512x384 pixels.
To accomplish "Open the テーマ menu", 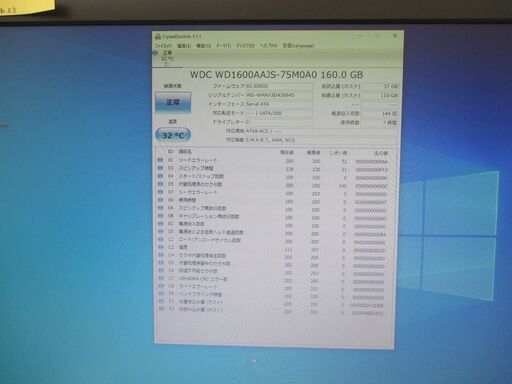I will pos(224,46).
